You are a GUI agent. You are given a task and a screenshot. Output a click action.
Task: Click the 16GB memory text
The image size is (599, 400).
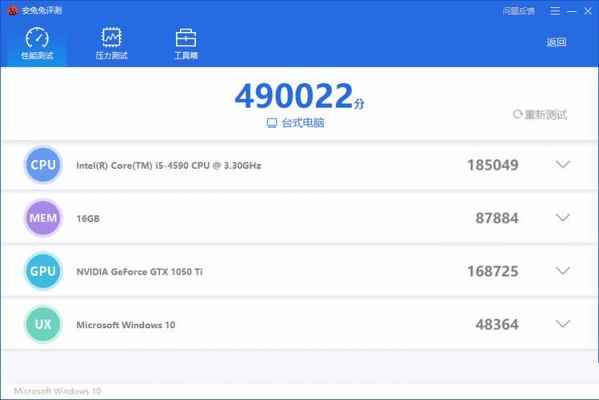pos(88,219)
